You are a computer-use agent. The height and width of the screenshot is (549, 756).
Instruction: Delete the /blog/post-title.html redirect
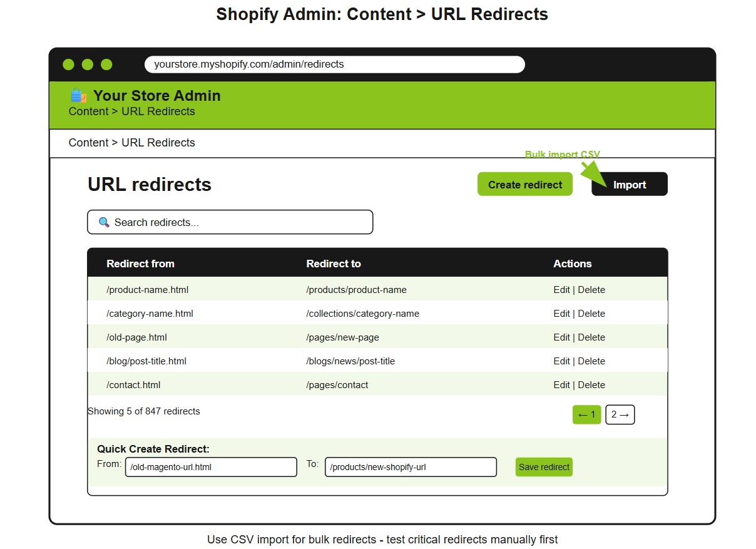[x=591, y=361]
